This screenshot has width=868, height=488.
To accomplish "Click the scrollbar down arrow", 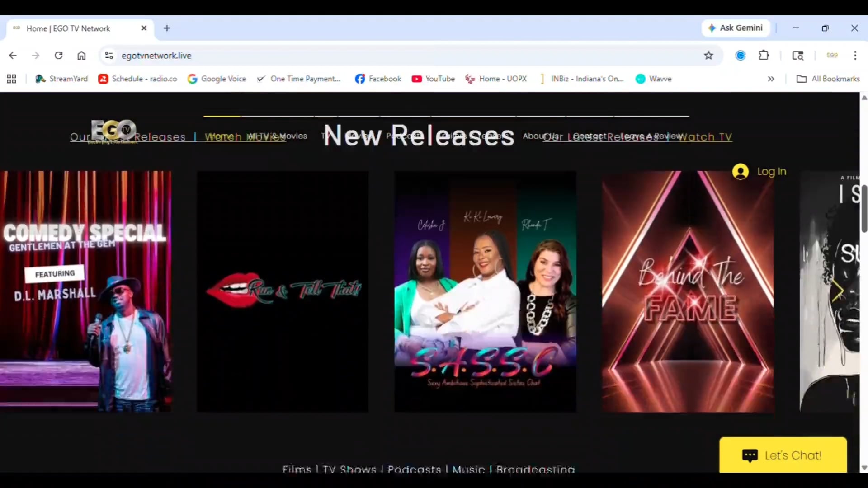I will coord(864,468).
